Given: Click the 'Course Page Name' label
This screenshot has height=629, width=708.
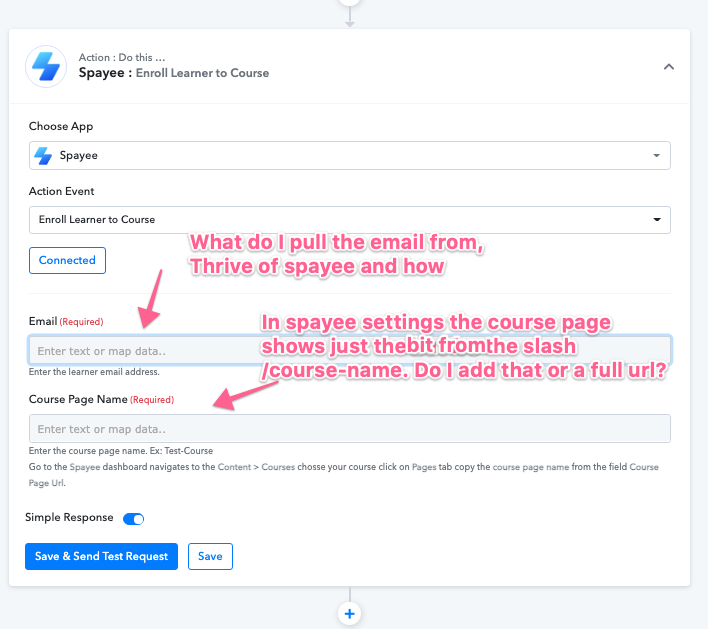Looking at the screenshot, I should click(78, 399).
